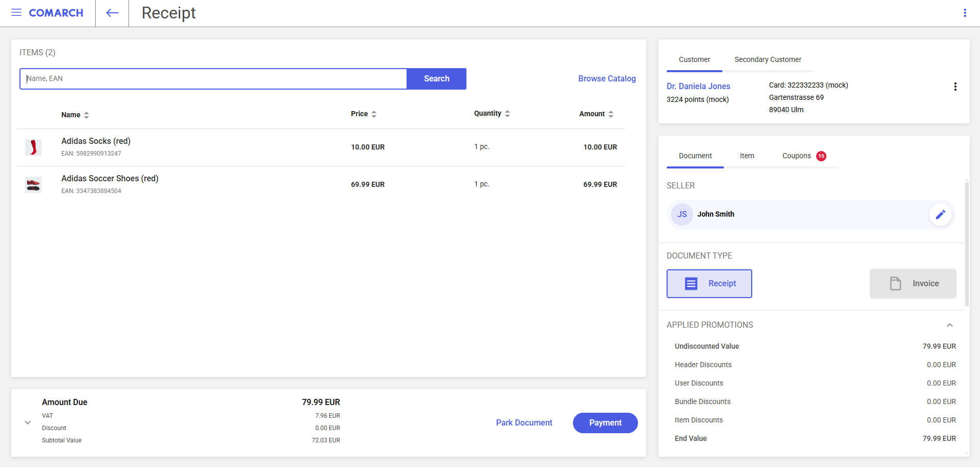Click the End Value row
This screenshot has height=467, width=980.
[815, 439]
